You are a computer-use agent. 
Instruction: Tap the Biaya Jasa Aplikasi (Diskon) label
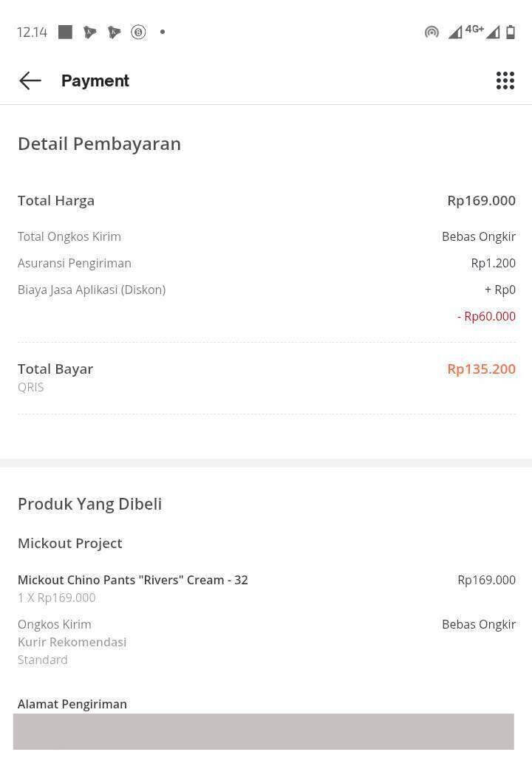pos(92,290)
